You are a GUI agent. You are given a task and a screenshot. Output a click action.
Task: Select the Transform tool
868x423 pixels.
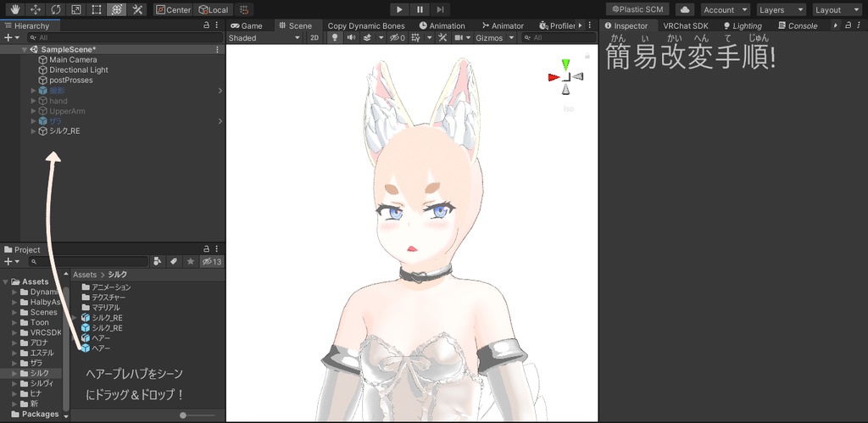click(x=117, y=9)
